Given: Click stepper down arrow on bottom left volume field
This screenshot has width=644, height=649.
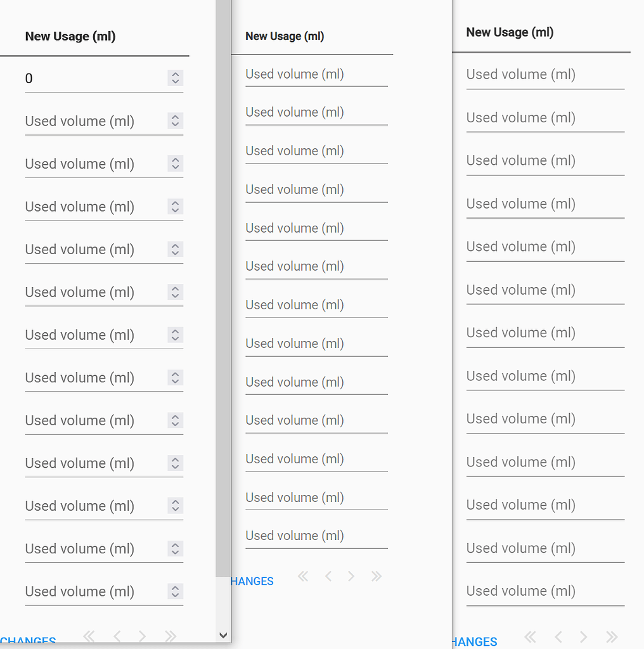Looking at the screenshot, I should pos(175,594).
